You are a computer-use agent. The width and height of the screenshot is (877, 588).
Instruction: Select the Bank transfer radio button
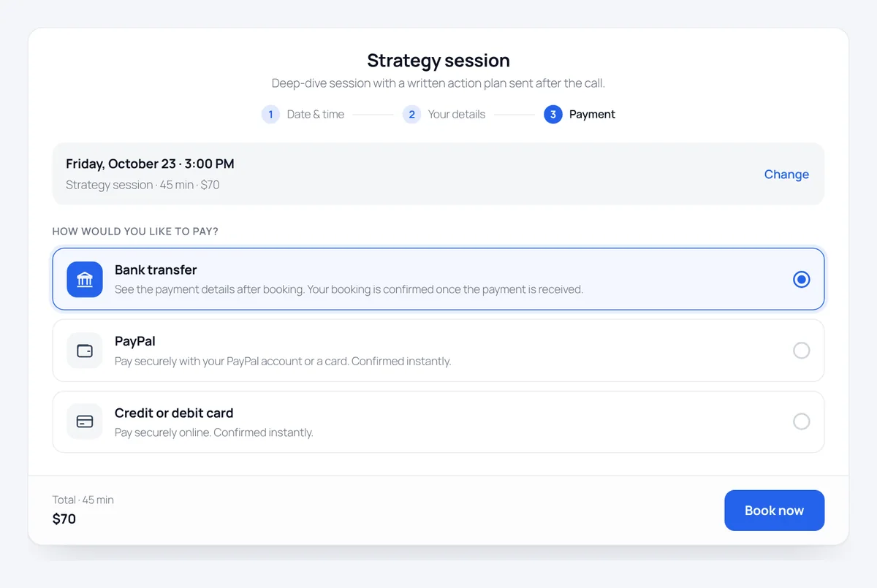point(802,279)
